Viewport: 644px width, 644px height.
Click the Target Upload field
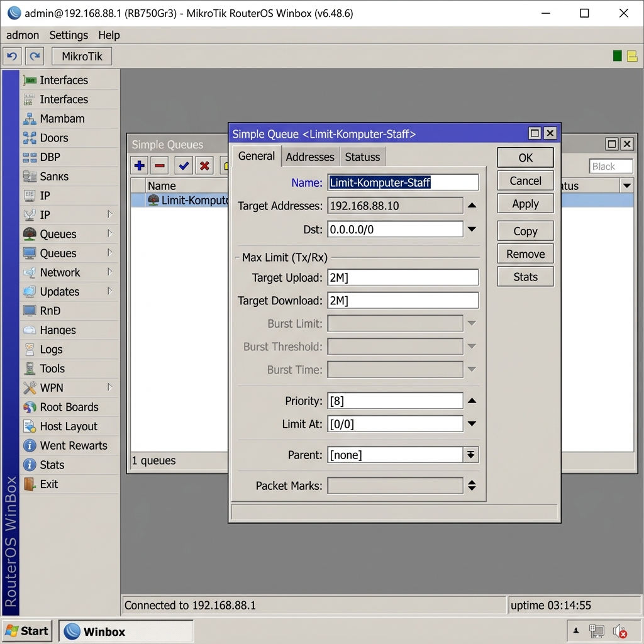[403, 277]
